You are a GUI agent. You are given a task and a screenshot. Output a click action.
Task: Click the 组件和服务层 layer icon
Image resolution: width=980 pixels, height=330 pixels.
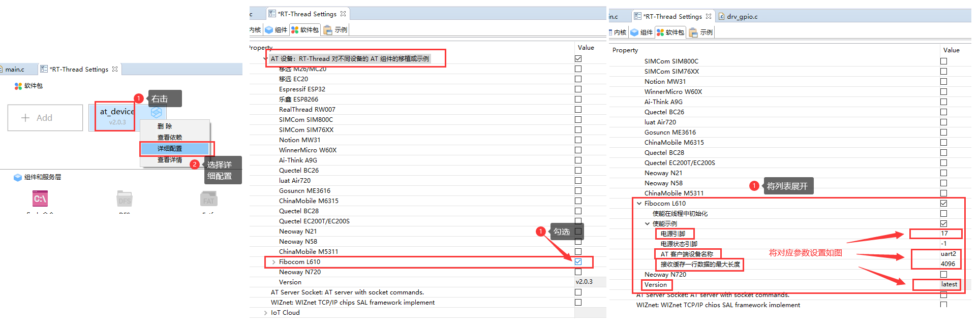pyautogui.click(x=18, y=177)
